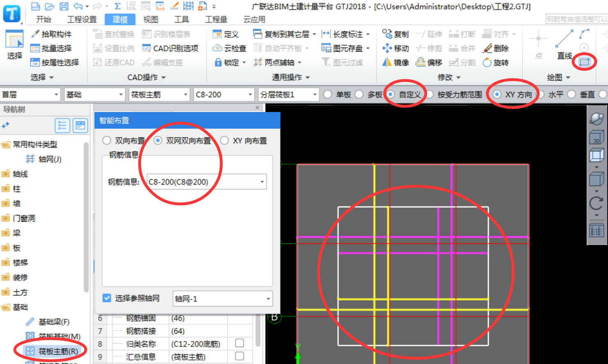Open CAD识别选项 settings
608x364 pixels.
point(170,48)
